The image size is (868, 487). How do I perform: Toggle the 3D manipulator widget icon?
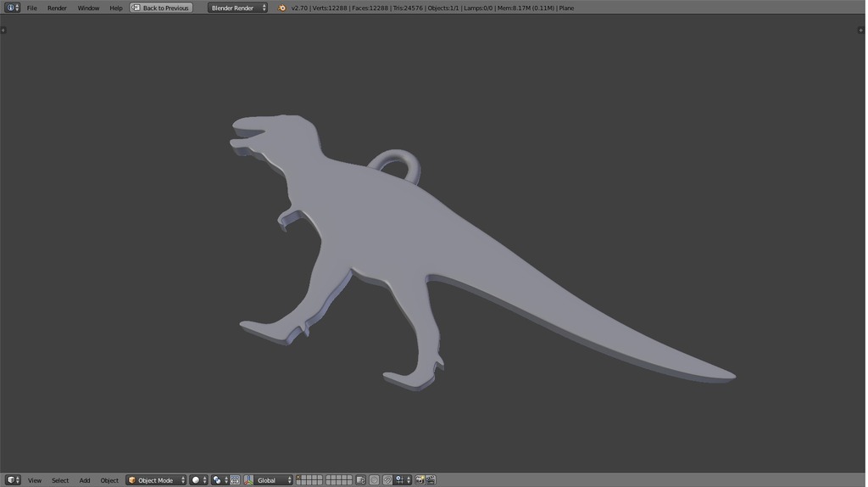[248, 480]
